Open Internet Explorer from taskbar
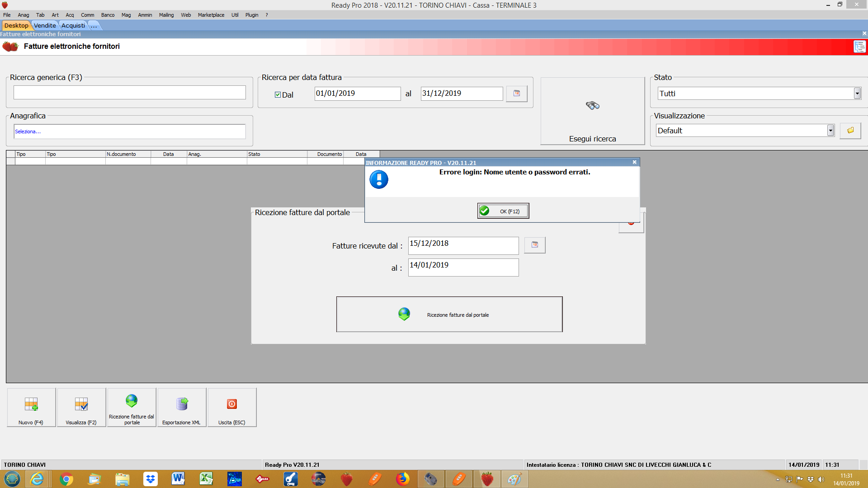The height and width of the screenshot is (488, 868). pyautogui.click(x=37, y=479)
